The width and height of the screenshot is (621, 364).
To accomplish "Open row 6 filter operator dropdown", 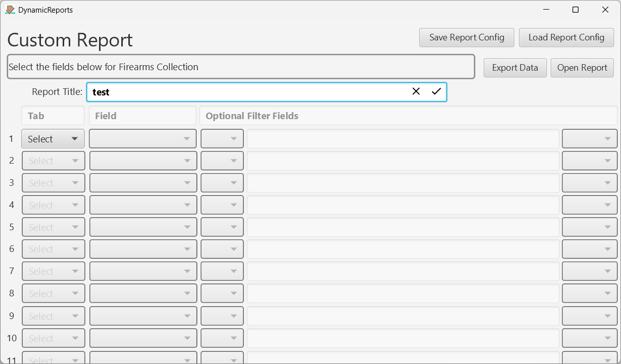I will [x=222, y=249].
